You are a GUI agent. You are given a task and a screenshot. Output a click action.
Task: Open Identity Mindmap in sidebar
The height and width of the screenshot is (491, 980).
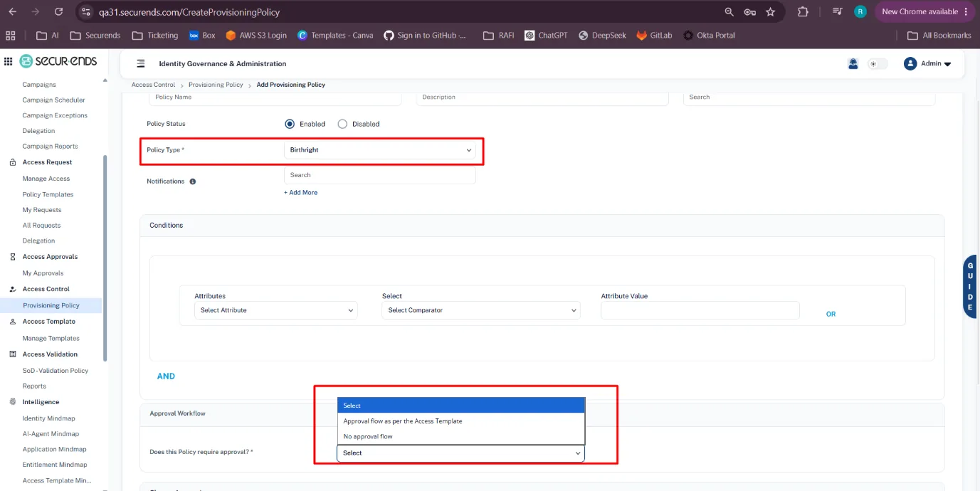click(x=48, y=418)
